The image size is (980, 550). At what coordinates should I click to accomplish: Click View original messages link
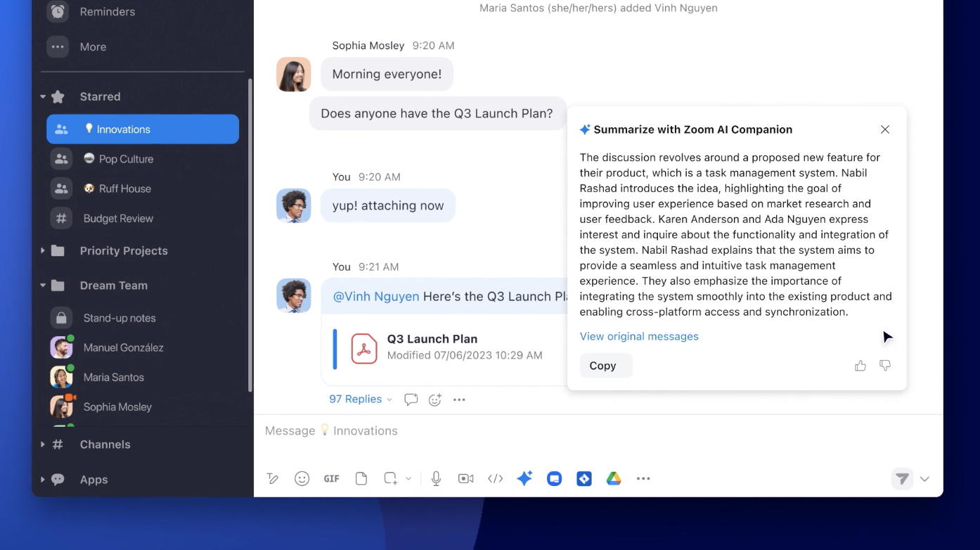click(639, 336)
